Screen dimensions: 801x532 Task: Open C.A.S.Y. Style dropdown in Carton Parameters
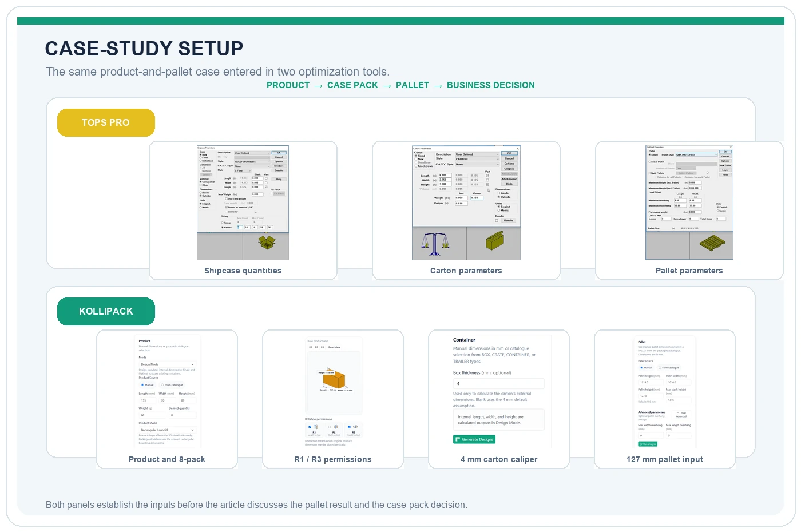[477, 164]
